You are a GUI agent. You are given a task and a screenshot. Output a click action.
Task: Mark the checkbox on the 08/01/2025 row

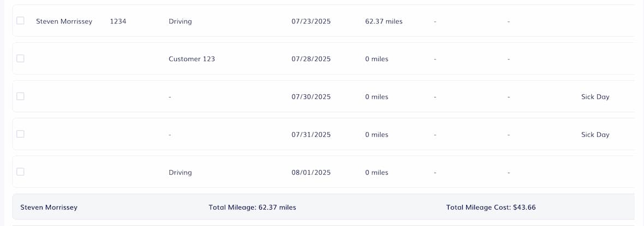[20, 172]
